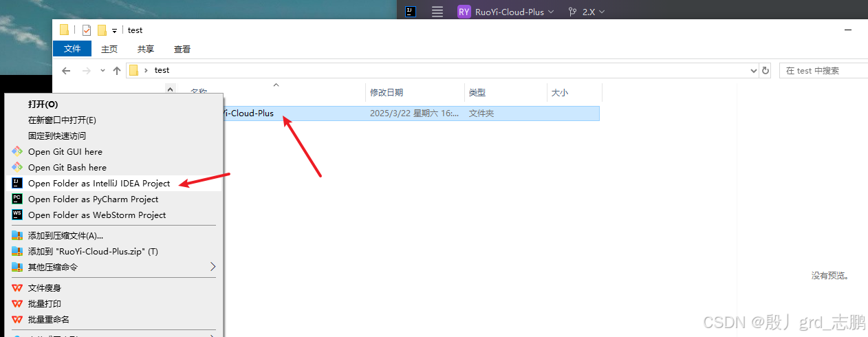868x337 pixels.
Task: Open the address bar history dropdown
Action: pyautogui.click(x=753, y=70)
